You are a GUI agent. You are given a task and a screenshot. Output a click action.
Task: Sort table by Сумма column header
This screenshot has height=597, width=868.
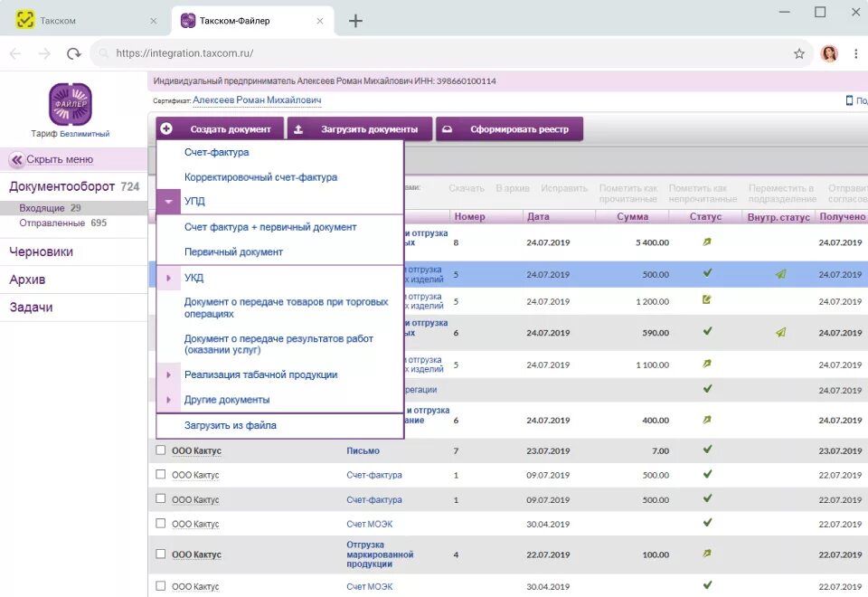[x=632, y=216]
